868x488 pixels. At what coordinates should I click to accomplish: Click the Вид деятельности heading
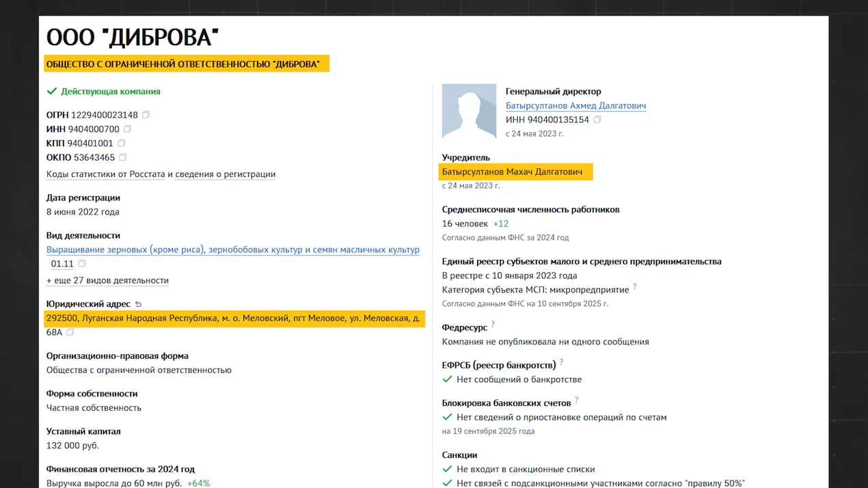coord(83,235)
